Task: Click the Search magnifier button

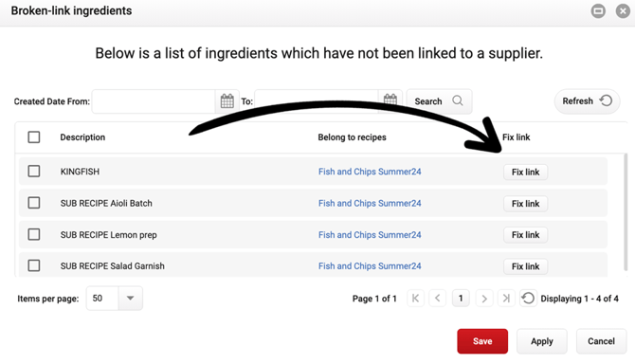Action: coord(439,101)
